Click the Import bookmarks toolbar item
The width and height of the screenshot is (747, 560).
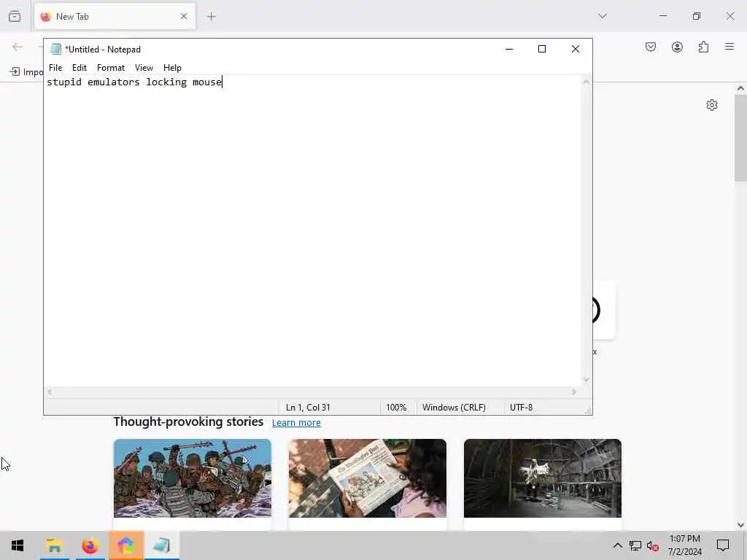click(x=26, y=72)
